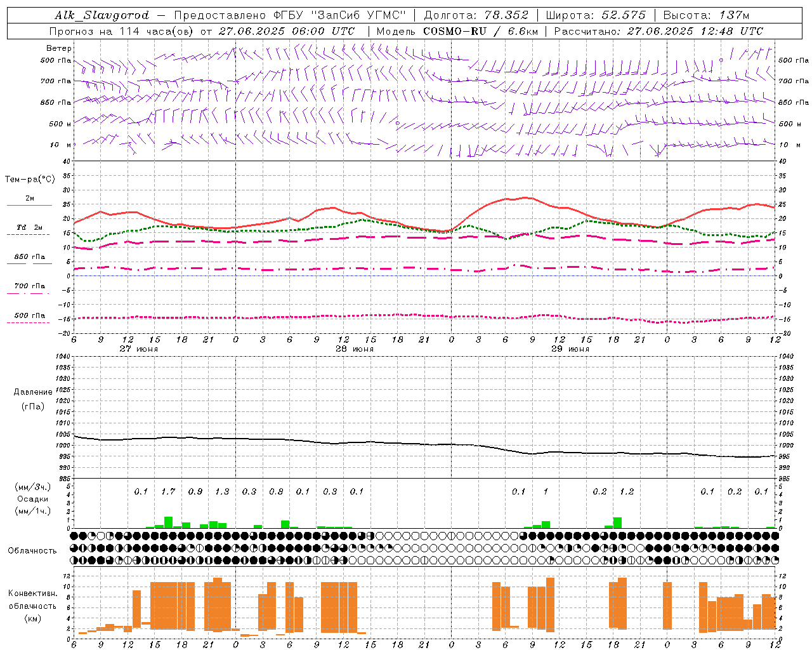Click the precipitation value '1.2'

tap(627, 491)
